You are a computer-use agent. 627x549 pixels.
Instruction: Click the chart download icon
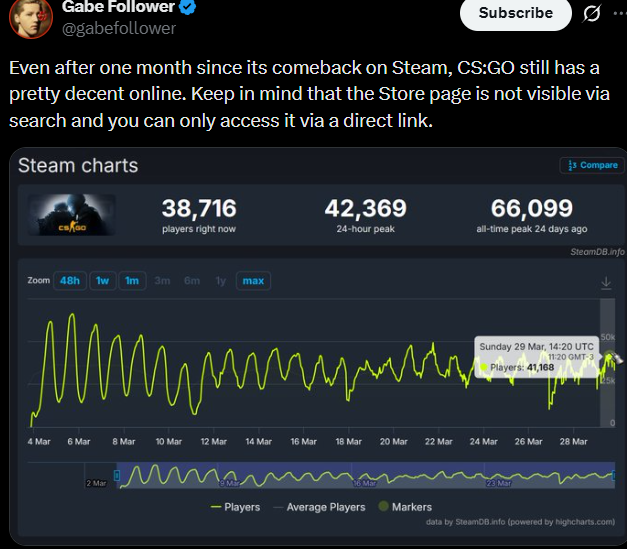pyautogui.click(x=606, y=283)
